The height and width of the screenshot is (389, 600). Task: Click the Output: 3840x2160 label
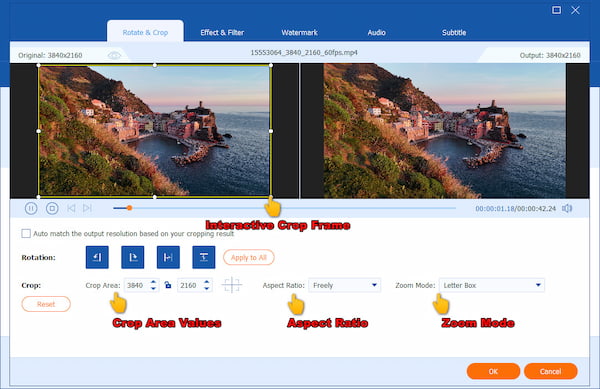pyautogui.click(x=550, y=55)
